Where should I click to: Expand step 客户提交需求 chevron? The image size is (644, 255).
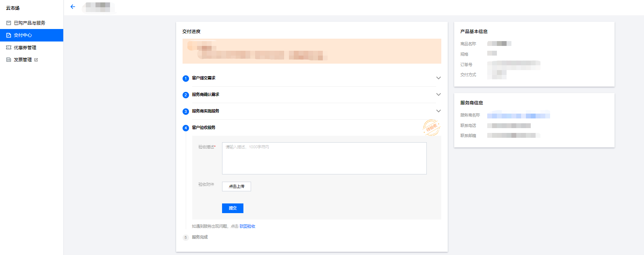pyautogui.click(x=438, y=78)
